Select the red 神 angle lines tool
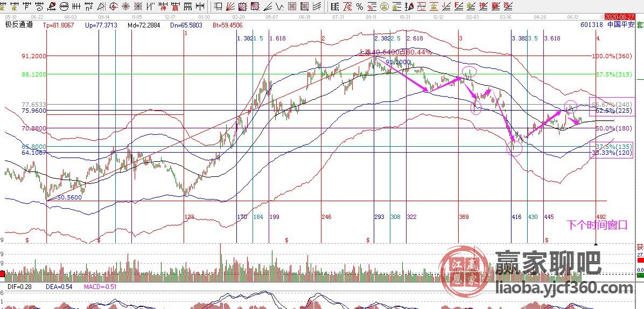Image resolution: width=644 pixels, height=309 pixels. tap(484, 6)
